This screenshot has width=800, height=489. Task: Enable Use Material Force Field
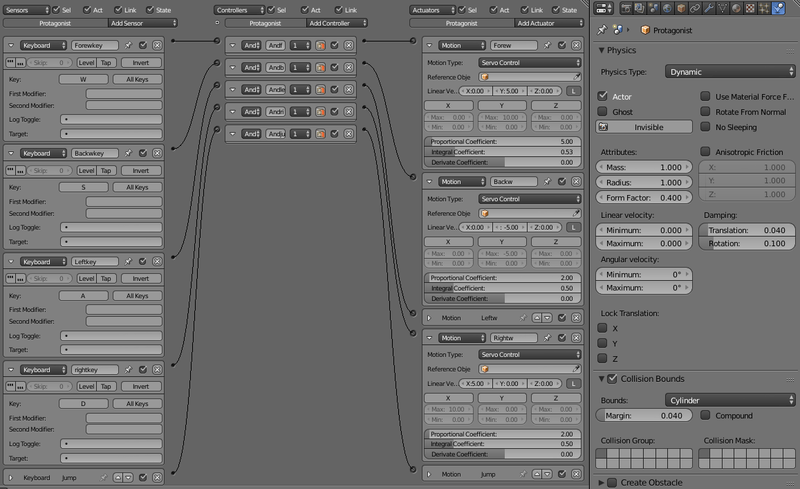coord(705,96)
